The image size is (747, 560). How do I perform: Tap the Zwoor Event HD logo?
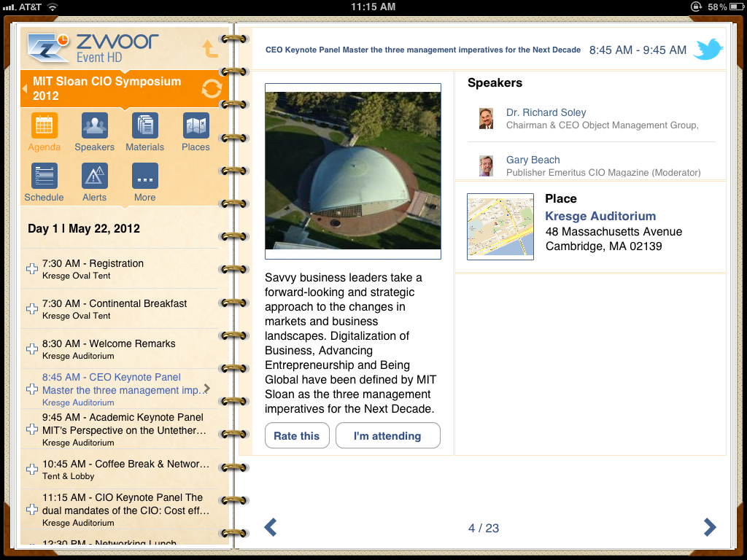[x=93, y=48]
